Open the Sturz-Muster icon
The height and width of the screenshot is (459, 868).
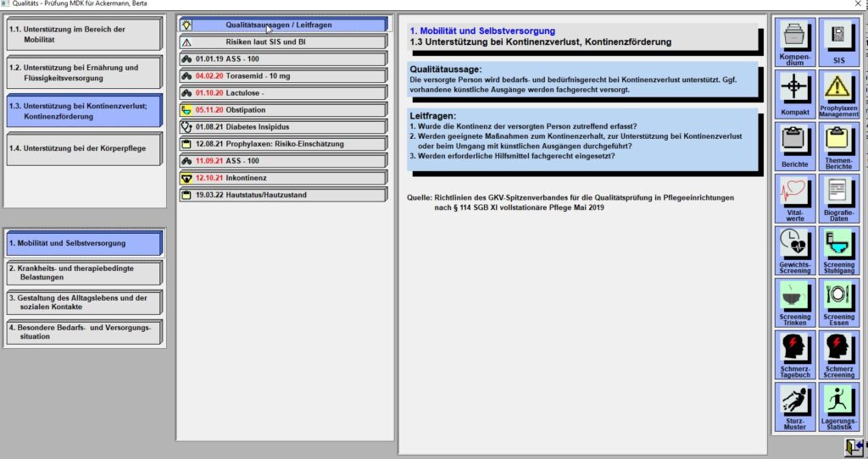794,406
